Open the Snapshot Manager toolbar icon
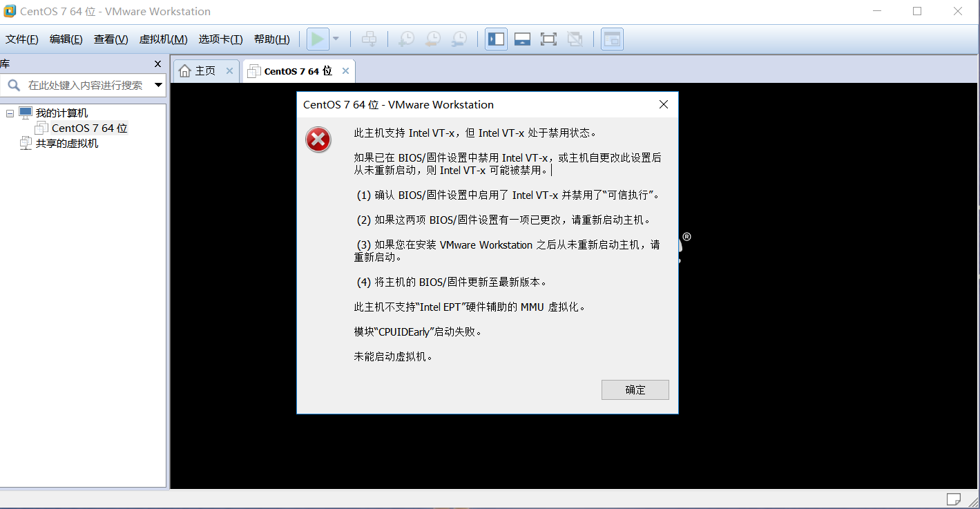This screenshot has height=509, width=980. 459,39
